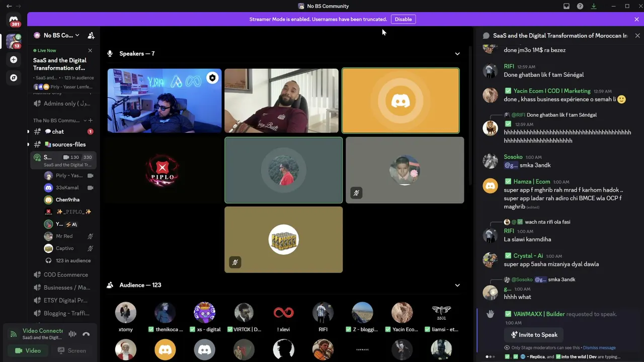
Task: Click Yacin Ecom | COD | Marketing username
Action: click(x=552, y=91)
